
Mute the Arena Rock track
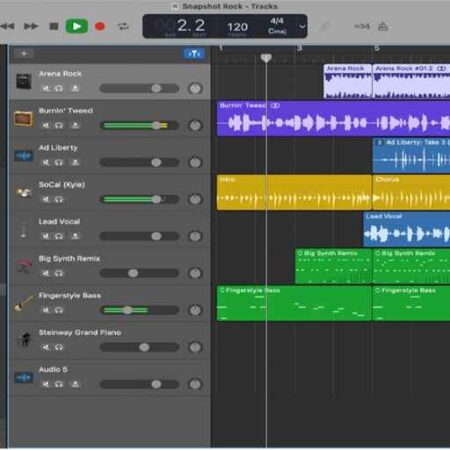point(46,88)
